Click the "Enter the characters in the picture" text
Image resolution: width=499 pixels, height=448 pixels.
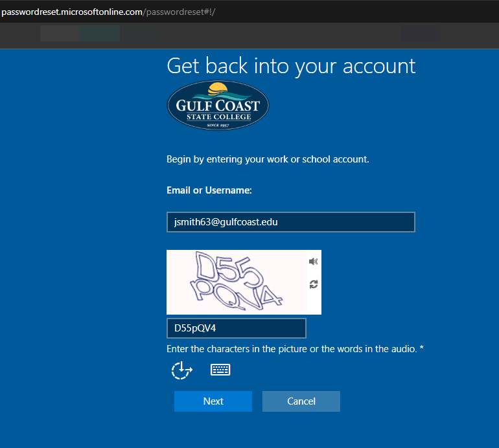coord(292,349)
